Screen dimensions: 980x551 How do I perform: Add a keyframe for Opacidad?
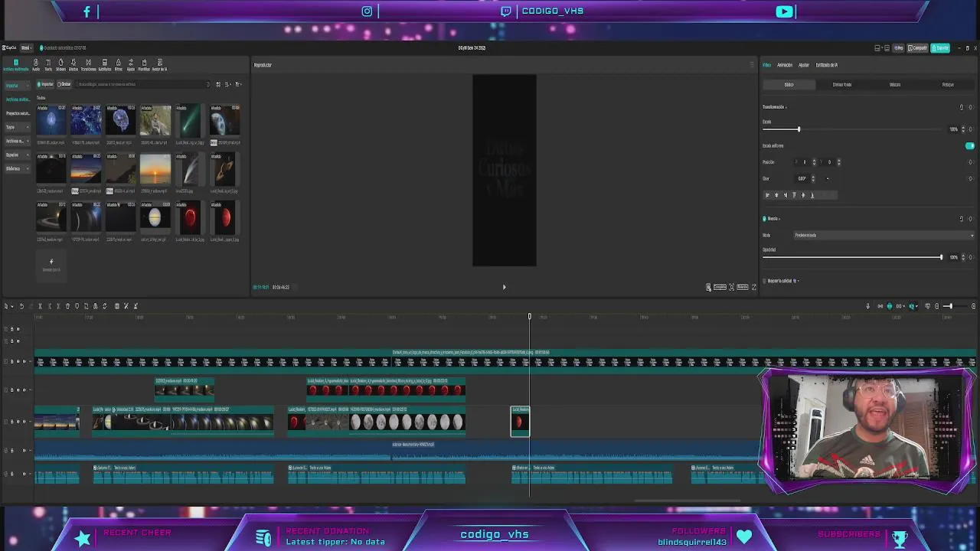click(971, 257)
